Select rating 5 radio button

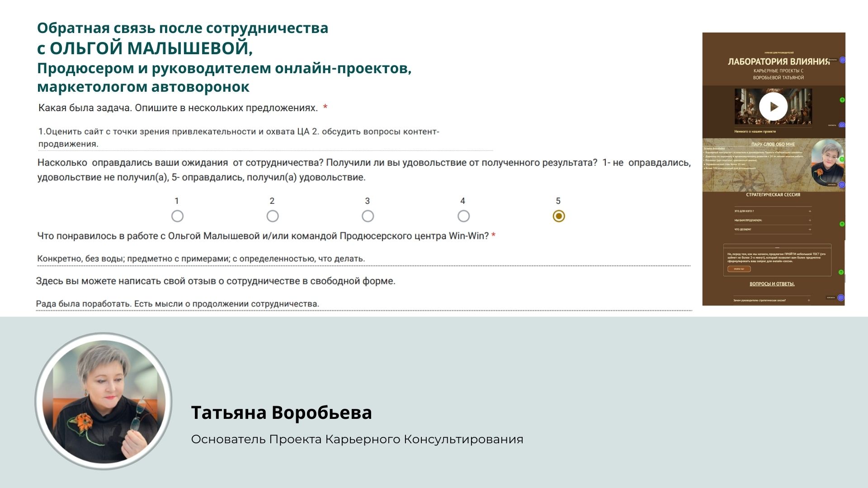coord(559,216)
